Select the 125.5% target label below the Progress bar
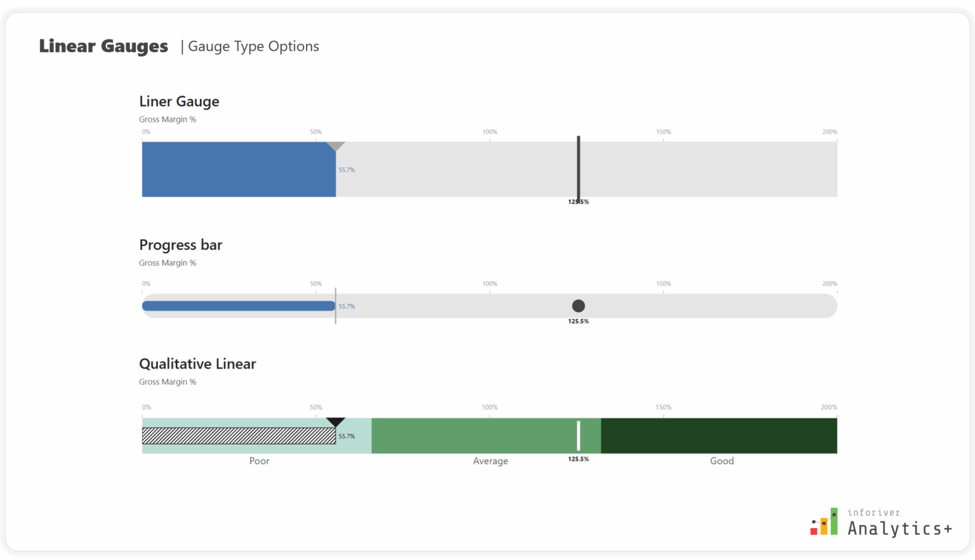Image resolution: width=975 pixels, height=560 pixels. point(578,321)
